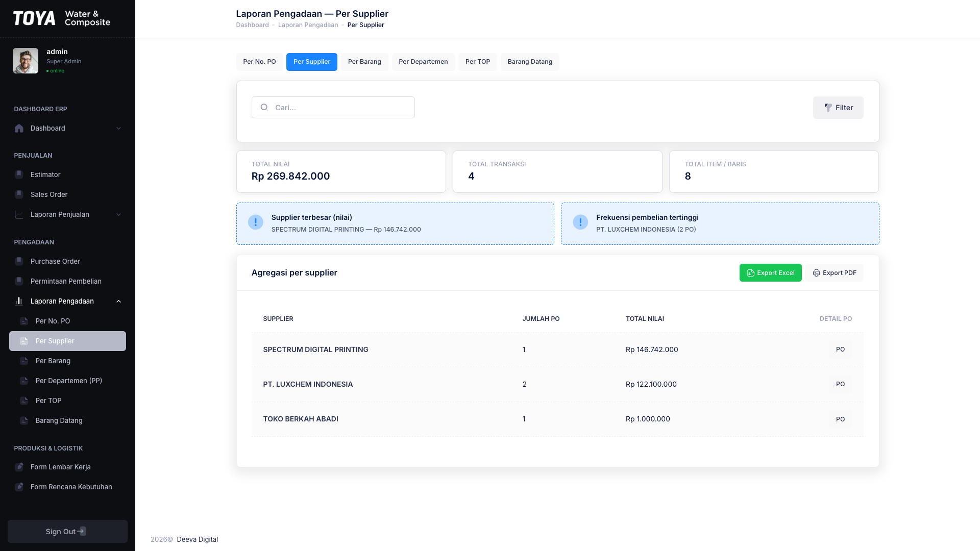Image resolution: width=980 pixels, height=551 pixels.
Task: Click the Rp 122.100.000 total value cell
Action: pyautogui.click(x=651, y=384)
